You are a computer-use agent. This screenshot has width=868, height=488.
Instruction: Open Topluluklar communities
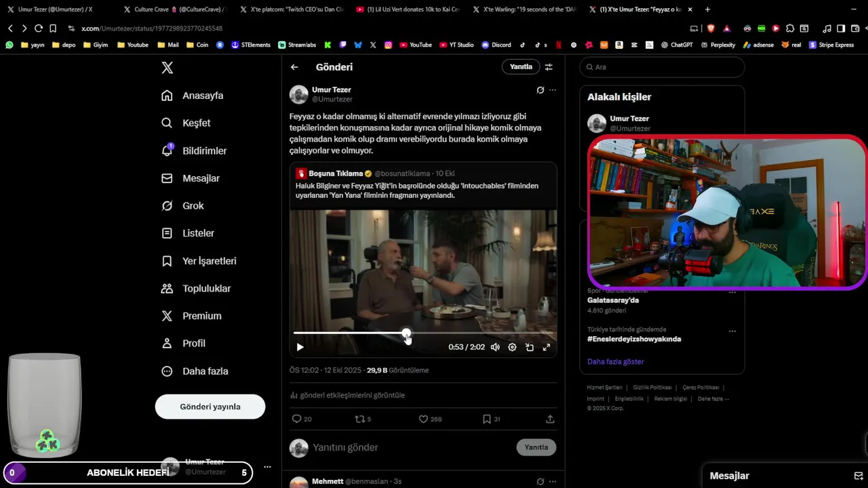196,288
